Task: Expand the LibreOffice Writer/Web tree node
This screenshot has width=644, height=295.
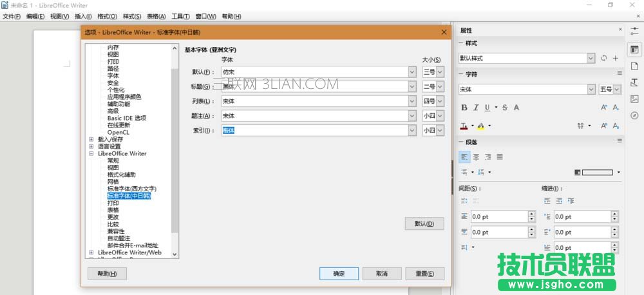Action: [91, 252]
